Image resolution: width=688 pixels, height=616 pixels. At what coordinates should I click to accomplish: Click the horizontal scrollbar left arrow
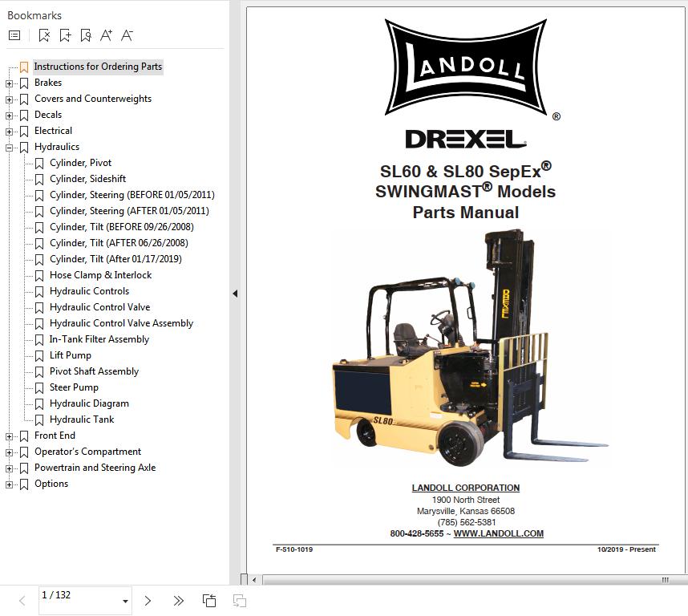click(254, 580)
